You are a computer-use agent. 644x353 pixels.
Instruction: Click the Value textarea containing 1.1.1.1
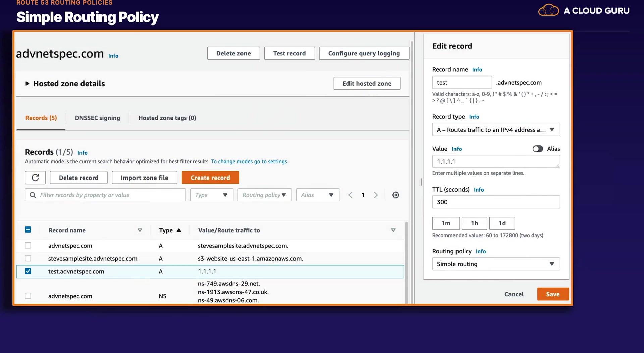[x=496, y=161]
